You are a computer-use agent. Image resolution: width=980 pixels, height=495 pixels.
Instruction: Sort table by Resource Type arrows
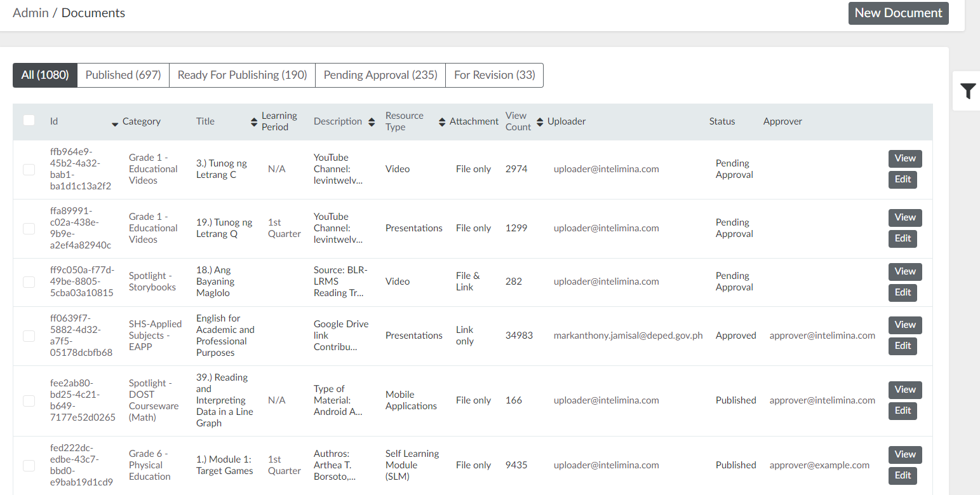tap(442, 122)
